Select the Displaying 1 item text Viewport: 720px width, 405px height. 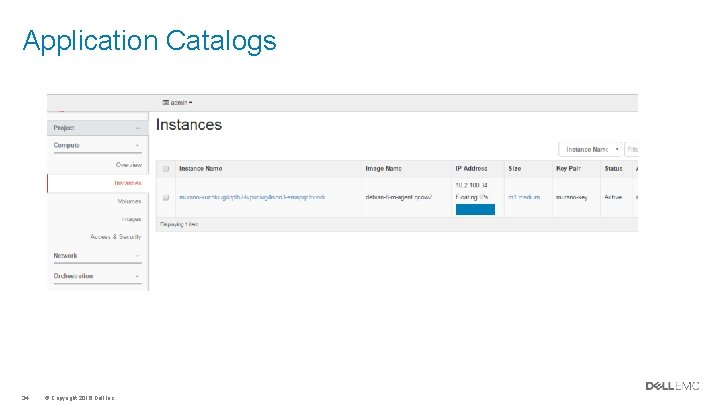(179, 224)
